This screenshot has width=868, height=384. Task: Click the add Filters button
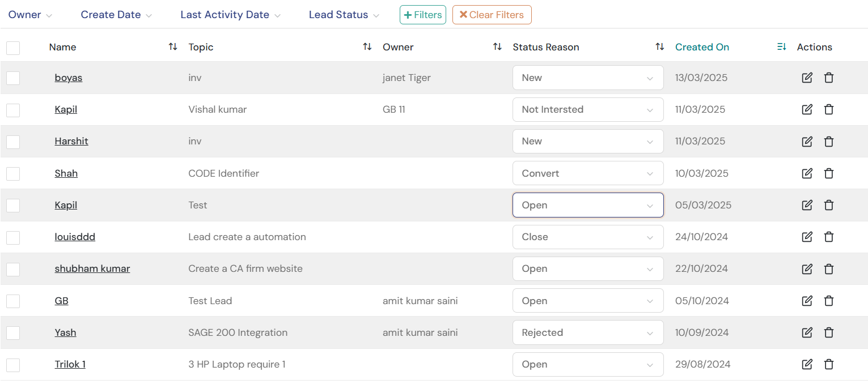coord(422,15)
